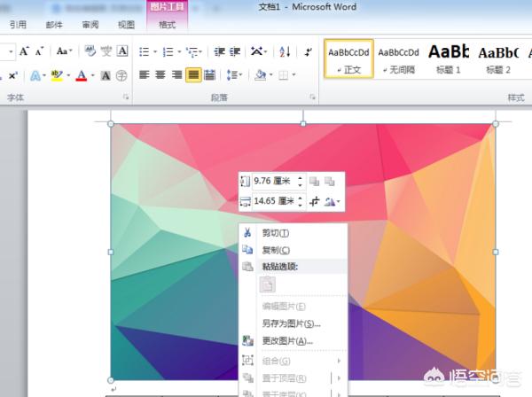Toggle align text left
Image resolution: width=532 pixels, height=397 pixels.
145,75
